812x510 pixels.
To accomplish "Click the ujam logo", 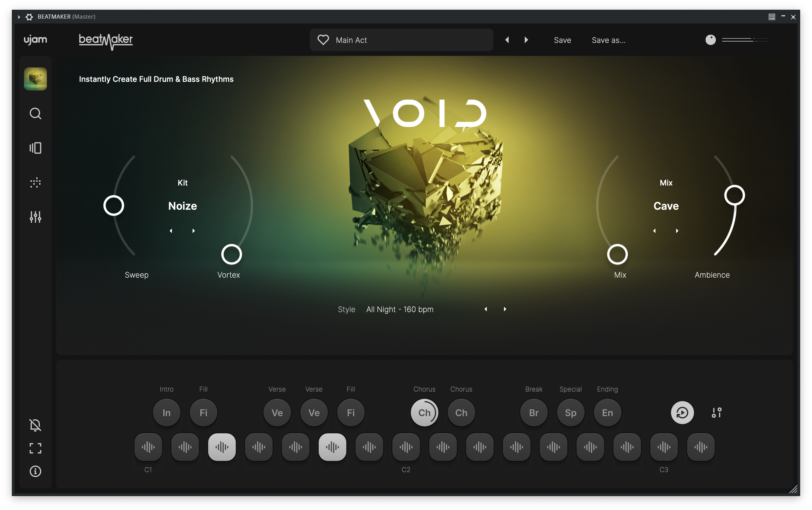I will click(x=35, y=40).
